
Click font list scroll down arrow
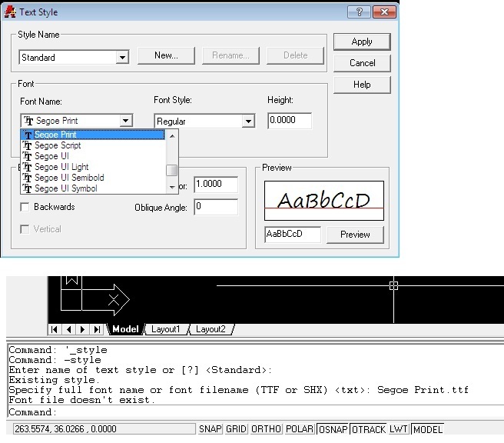click(x=172, y=187)
